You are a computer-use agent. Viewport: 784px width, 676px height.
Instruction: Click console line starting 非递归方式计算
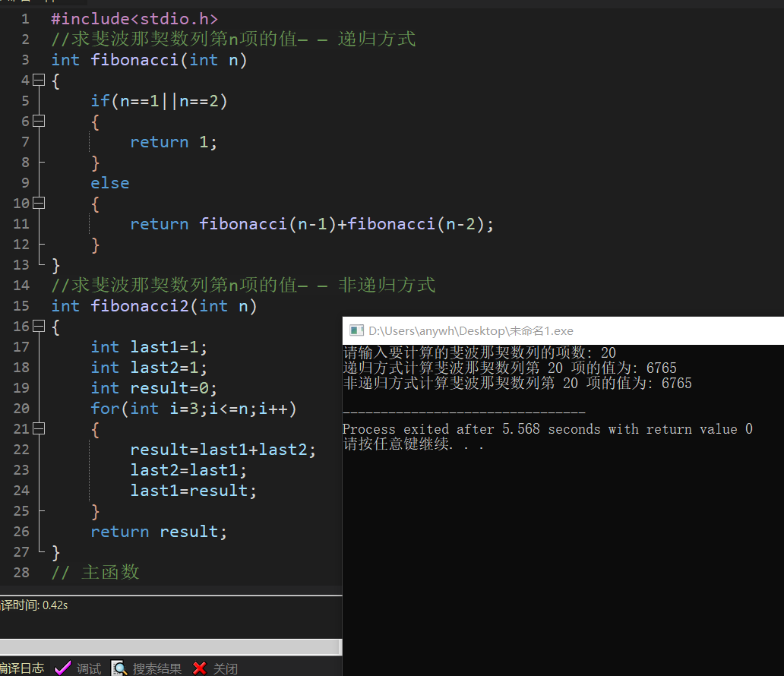point(517,384)
